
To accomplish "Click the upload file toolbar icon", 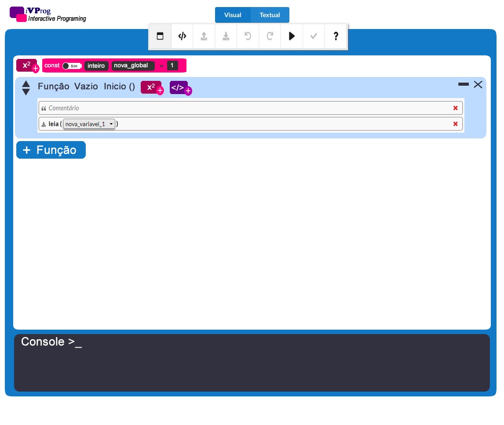I will [204, 36].
